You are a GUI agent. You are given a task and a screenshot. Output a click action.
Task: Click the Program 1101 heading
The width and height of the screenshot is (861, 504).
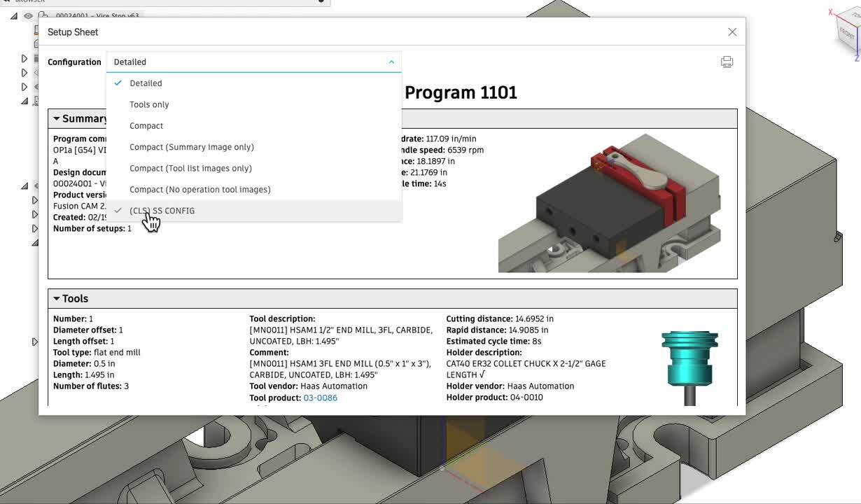pyautogui.click(x=461, y=92)
